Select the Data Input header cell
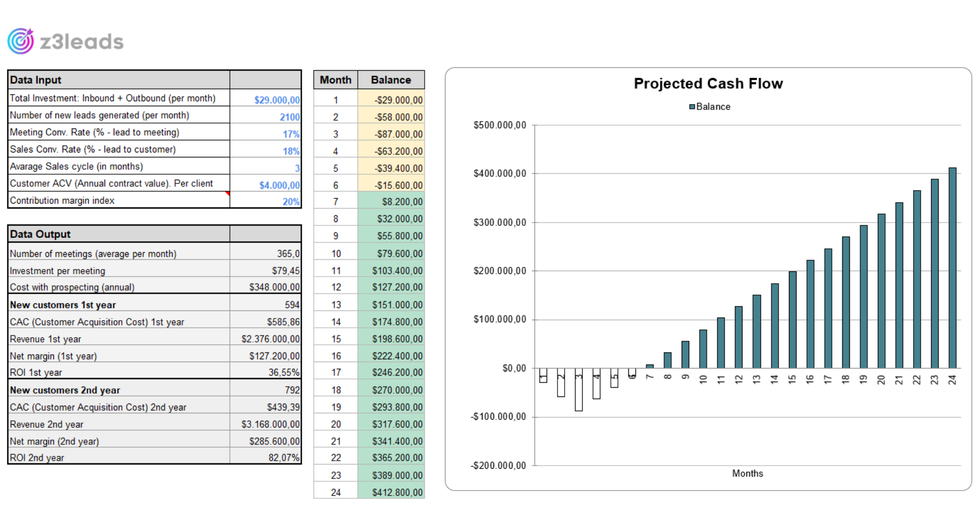Viewport: 980px width, 526px height. [119, 80]
